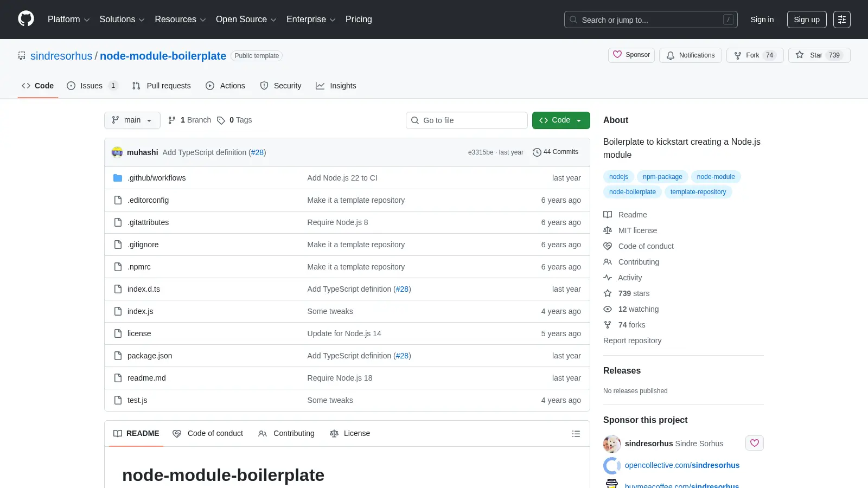Click the Notifications button

(x=691, y=55)
